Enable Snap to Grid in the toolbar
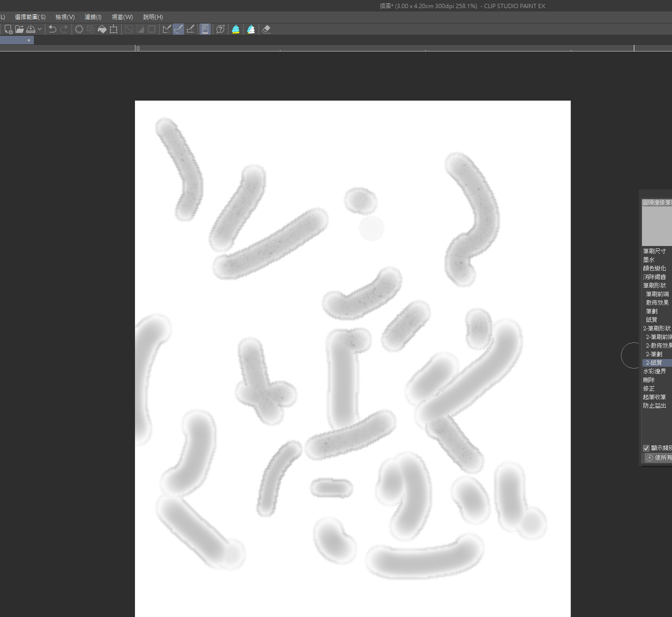 pyautogui.click(x=190, y=30)
